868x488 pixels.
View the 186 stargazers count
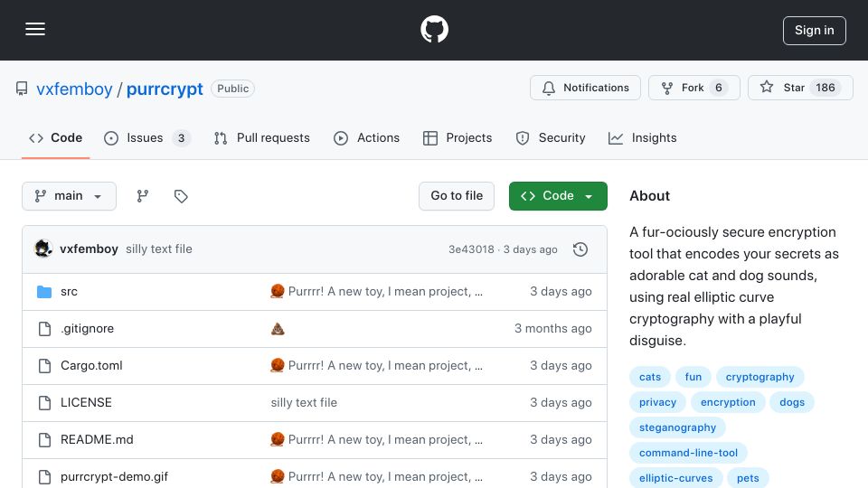825,88
